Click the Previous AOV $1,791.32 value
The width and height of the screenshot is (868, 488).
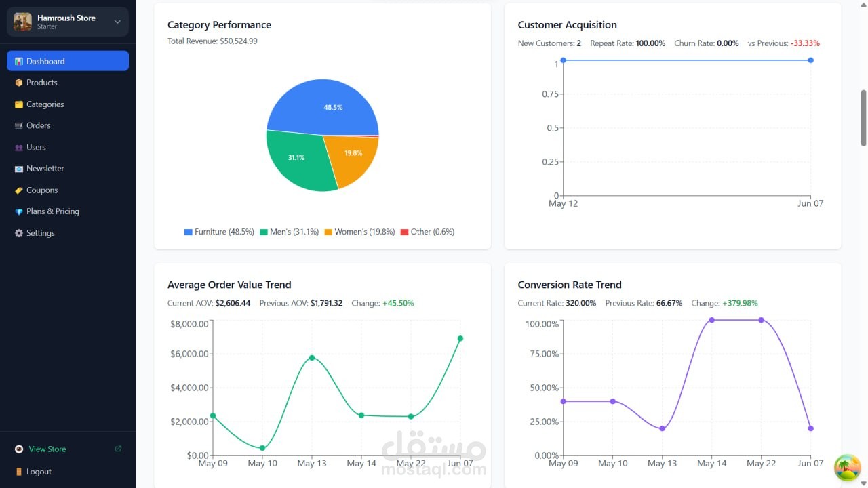326,304
